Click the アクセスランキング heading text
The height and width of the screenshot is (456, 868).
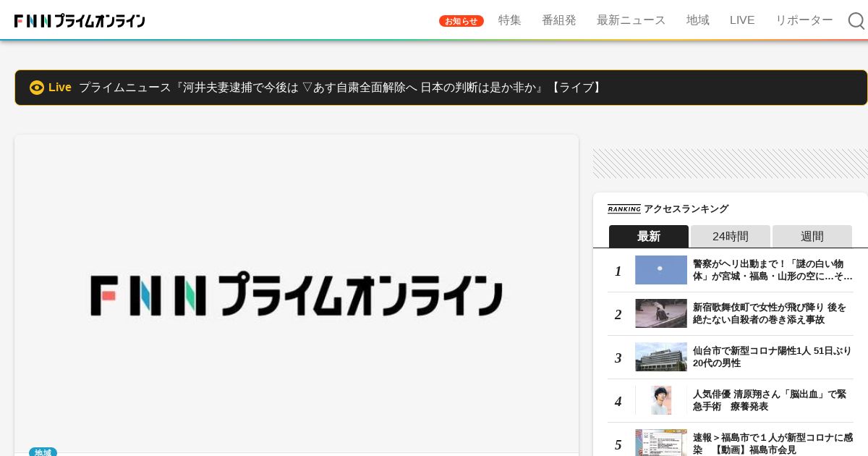686,209
